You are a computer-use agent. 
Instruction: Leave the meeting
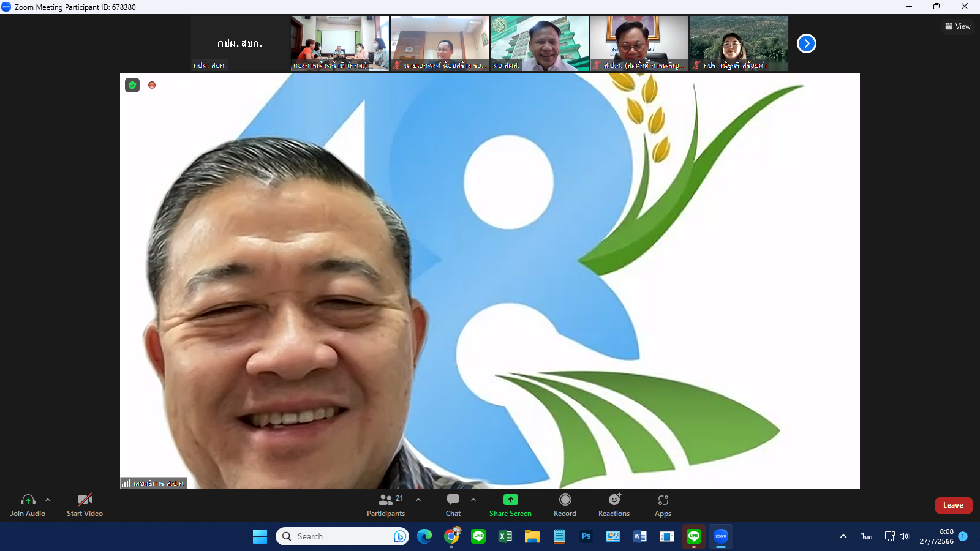954,505
